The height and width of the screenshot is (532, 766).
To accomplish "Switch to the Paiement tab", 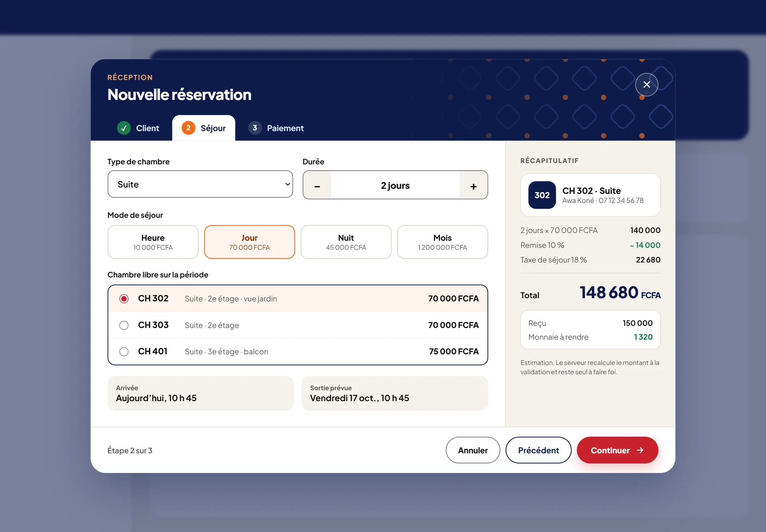I will (x=276, y=128).
